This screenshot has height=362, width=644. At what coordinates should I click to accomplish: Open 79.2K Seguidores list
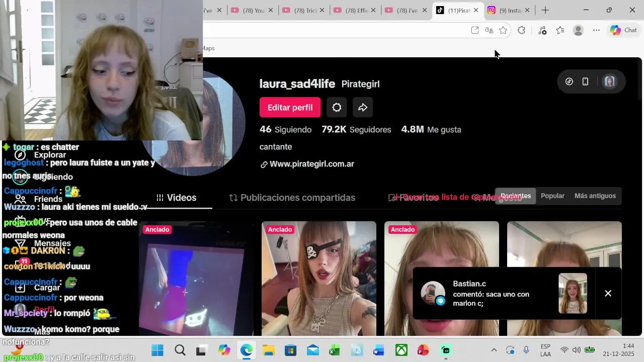tap(356, 129)
